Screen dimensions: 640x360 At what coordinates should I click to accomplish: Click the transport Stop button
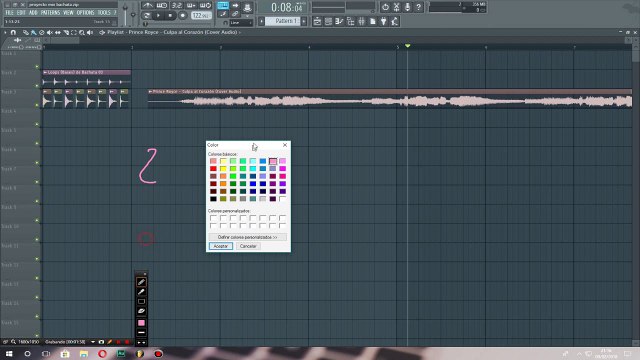click(x=170, y=16)
